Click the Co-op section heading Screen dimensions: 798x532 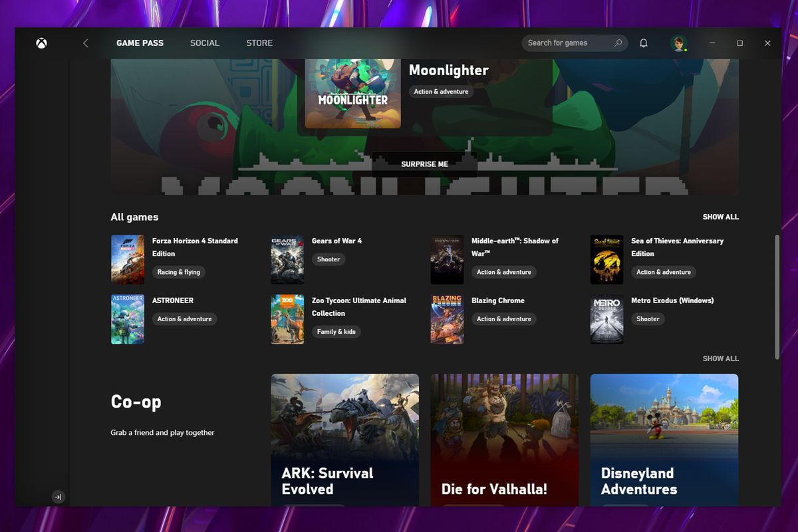click(136, 402)
